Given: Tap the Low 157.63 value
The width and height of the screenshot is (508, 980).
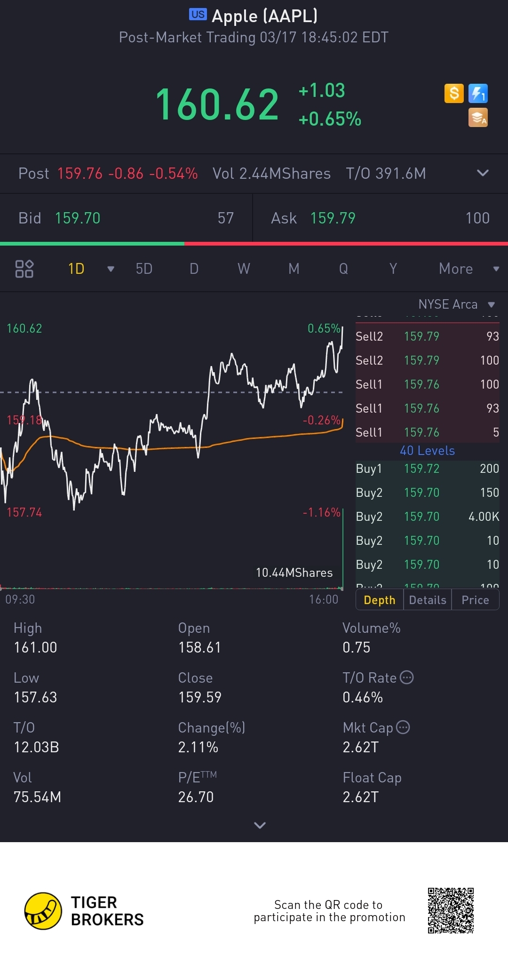Looking at the screenshot, I should point(35,697).
